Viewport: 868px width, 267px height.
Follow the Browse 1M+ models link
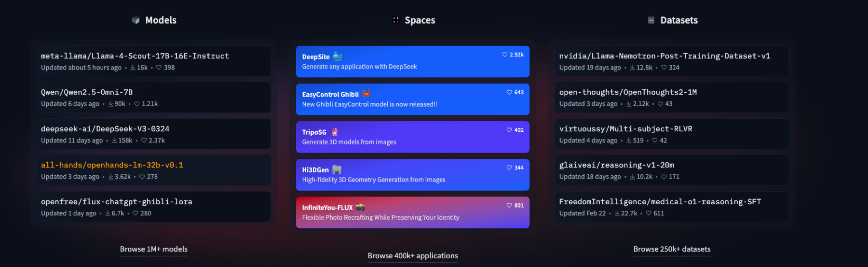[154, 249]
